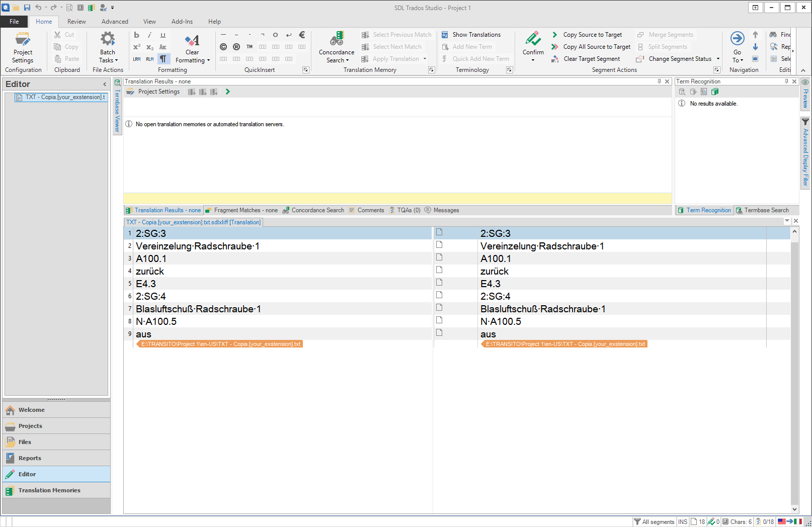Open QuickInsert group dialog launcher
The width and height of the screenshot is (812, 527).
point(306,70)
